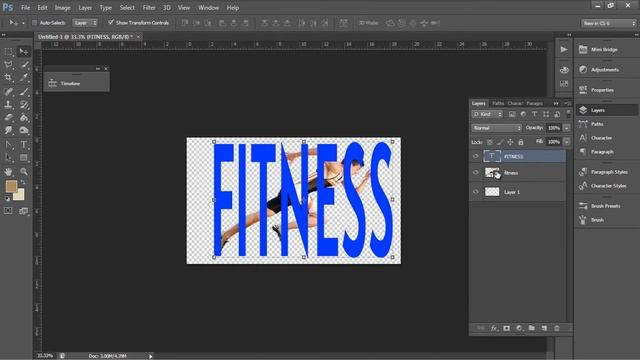Open status bar info arrow
The width and height of the screenshot is (640, 360).
pyautogui.click(x=151, y=356)
